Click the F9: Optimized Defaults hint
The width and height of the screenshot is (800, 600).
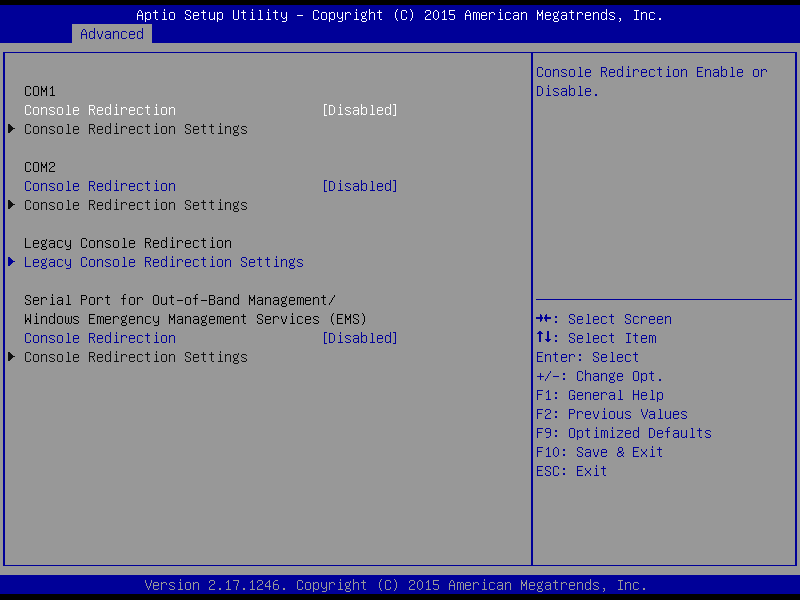[623, 433]
